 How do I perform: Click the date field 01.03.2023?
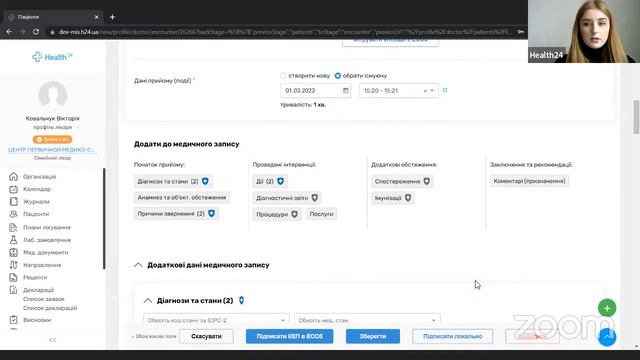(315, 91)
